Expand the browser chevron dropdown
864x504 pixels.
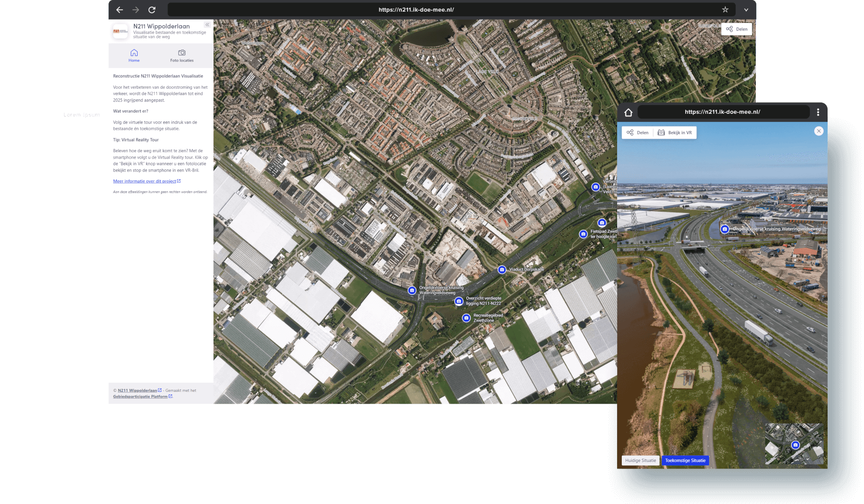(746, 10)
